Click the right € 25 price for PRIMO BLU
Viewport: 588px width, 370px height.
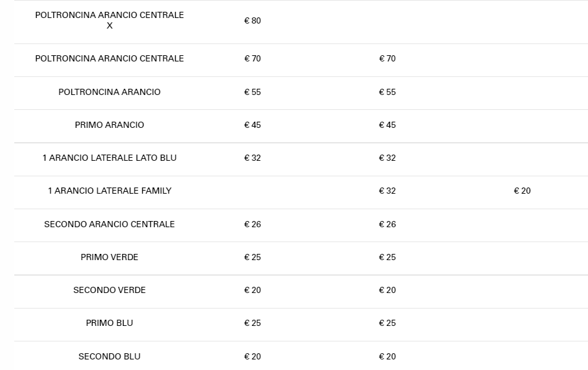pos(387,323)
